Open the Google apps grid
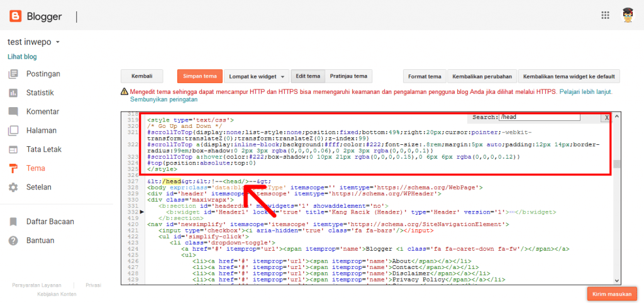The image size is (644, 303). coord(604,15)
